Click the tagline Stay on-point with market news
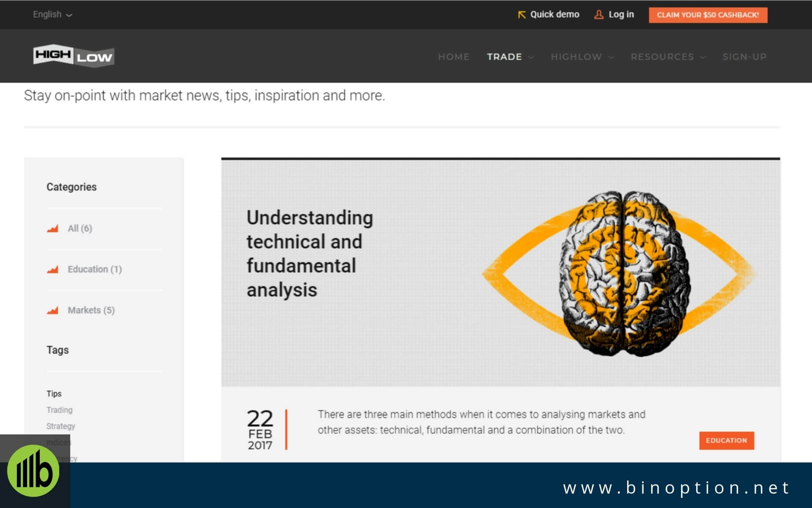Viewport: 812px width, 508px height. point(204,96)
